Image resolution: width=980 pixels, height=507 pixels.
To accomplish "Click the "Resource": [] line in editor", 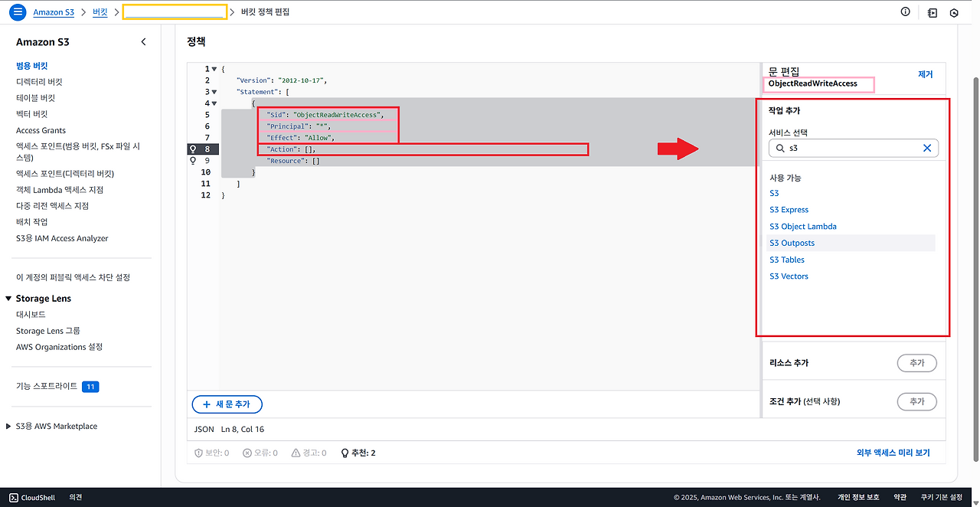I will point(293,161).
